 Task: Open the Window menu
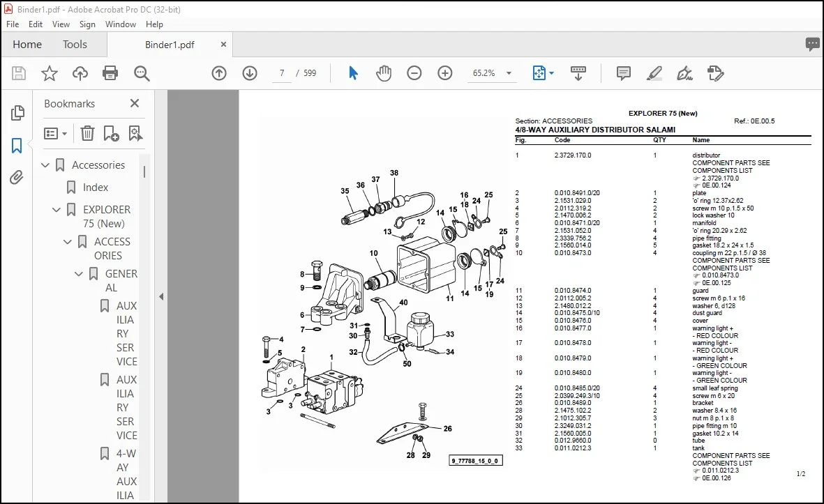point(120,24)
